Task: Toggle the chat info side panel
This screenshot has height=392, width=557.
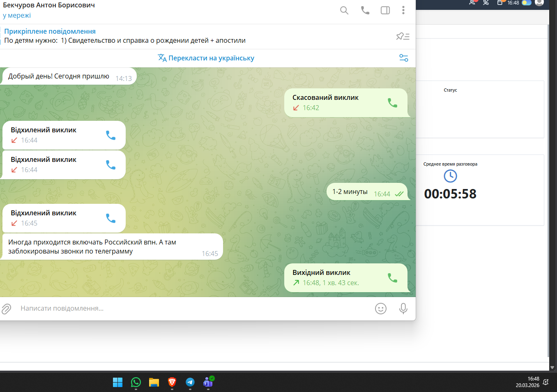Action: pyautogui.click(x=385, y=10)
